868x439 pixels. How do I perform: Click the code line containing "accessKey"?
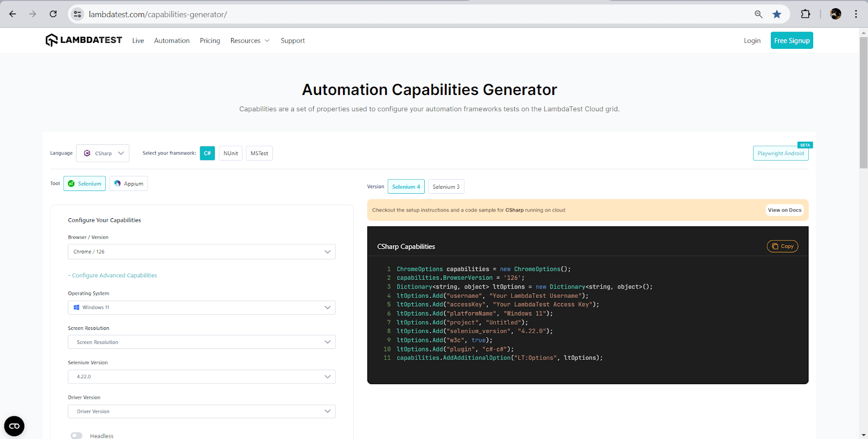[497, 304]
